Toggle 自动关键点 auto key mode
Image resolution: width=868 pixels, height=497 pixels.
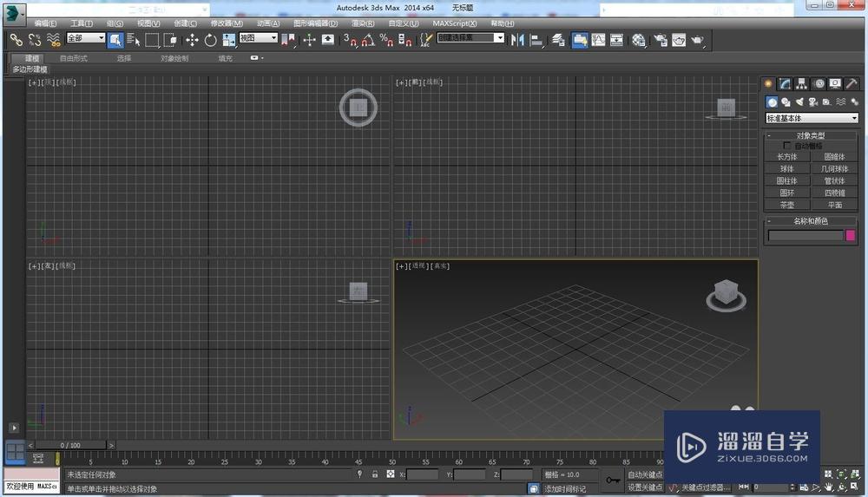pyautogui.click(x=645, y=474)
